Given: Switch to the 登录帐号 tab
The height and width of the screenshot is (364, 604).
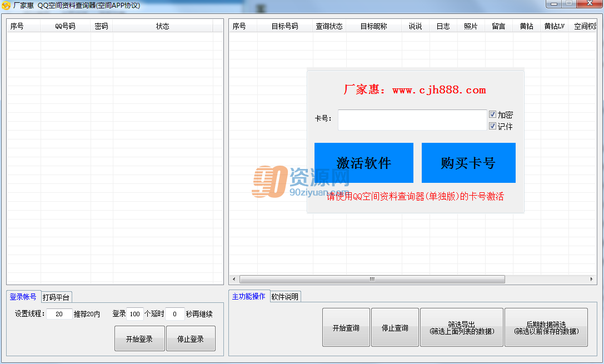Looking at the screenshot, I should click(23, 297).
